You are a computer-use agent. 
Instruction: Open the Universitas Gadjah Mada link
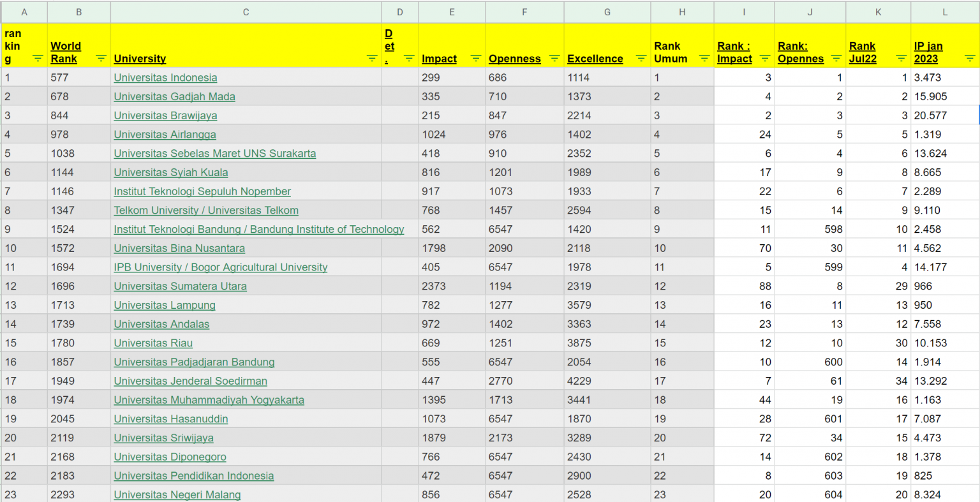click(174, 97)
